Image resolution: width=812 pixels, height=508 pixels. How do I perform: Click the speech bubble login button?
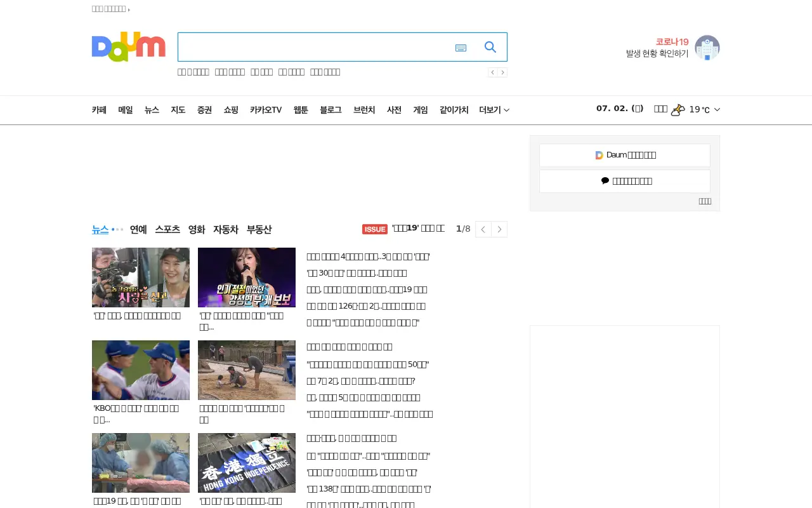(x=625, y=181)
